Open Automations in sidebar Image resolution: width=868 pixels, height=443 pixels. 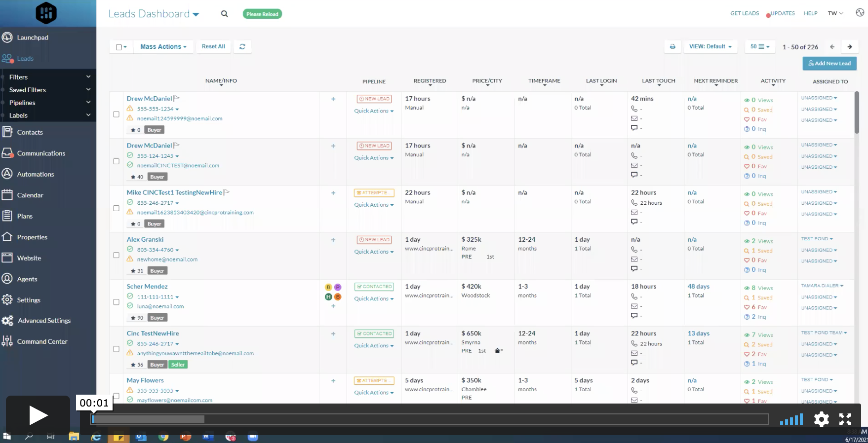[x=36, y=174]
